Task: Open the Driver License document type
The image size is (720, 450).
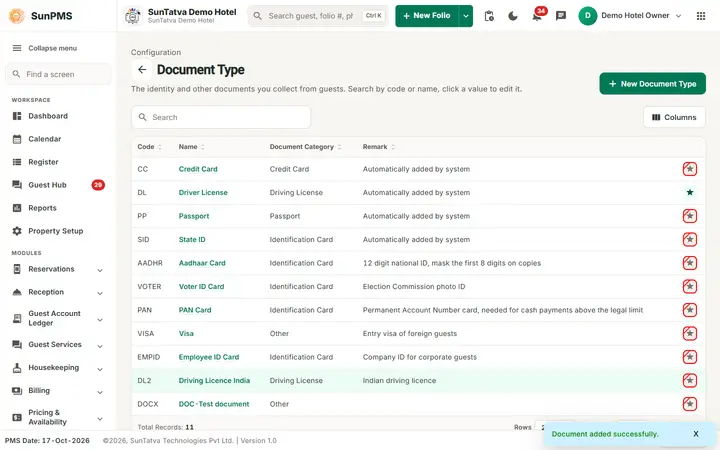Action: pos(203,192)
